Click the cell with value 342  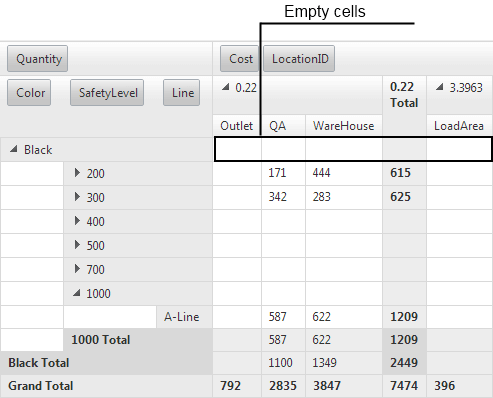click(283, 197)
